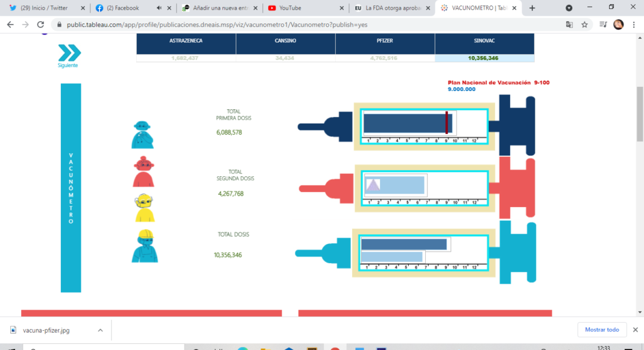Click the yellow elderly person icon

coord(144,208)
